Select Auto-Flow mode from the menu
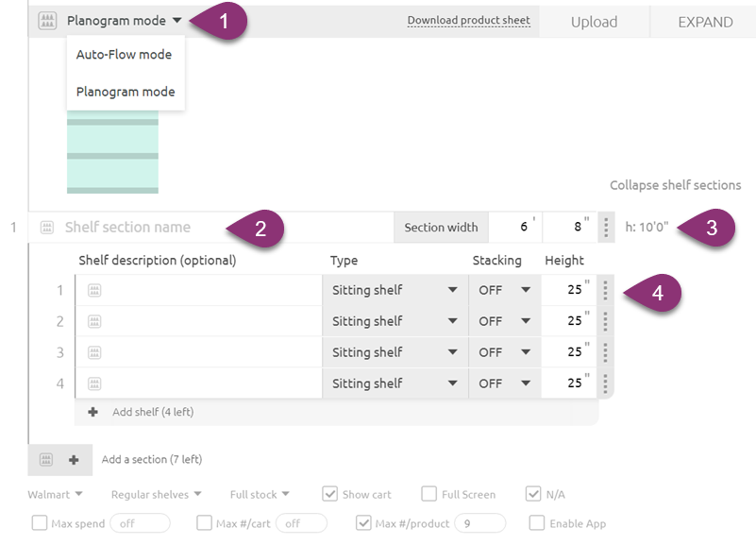Screen dimensions: 756x545 [124, 55]
